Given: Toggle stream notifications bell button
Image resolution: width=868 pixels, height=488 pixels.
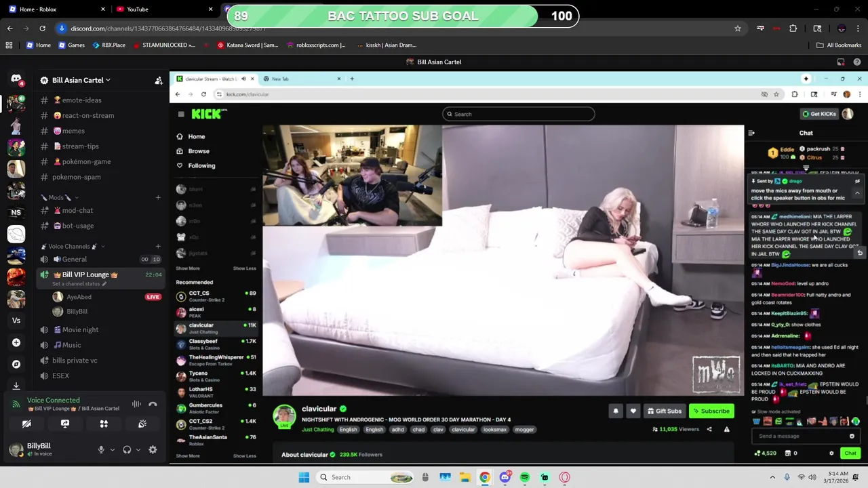Looking at the screenshot, I should coord(616,411).
